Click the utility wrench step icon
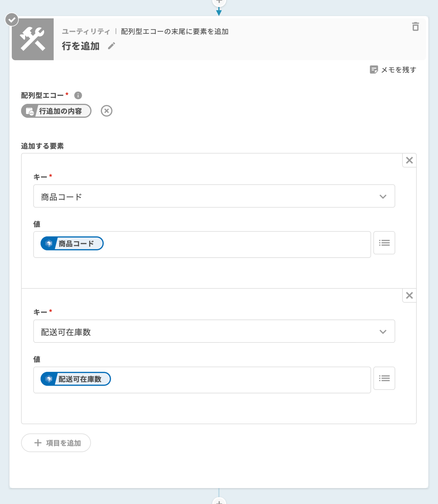438x504 pixels. point(33,39)
